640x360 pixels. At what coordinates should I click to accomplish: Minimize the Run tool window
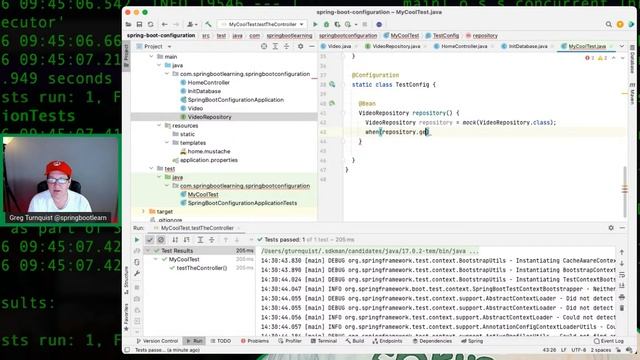pos(622,228)
